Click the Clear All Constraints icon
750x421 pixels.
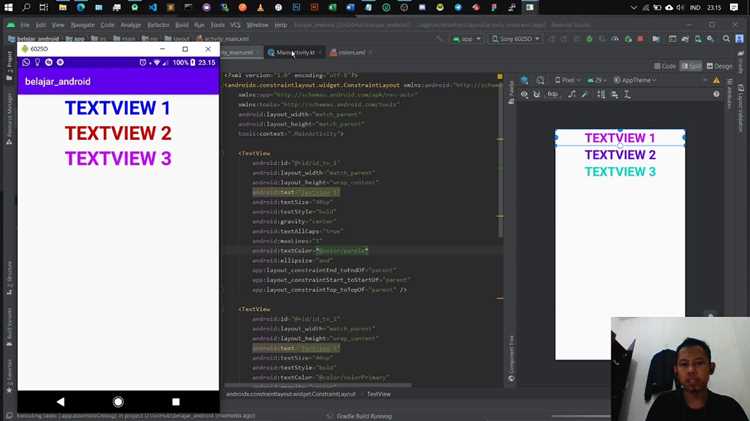[572, 94]
